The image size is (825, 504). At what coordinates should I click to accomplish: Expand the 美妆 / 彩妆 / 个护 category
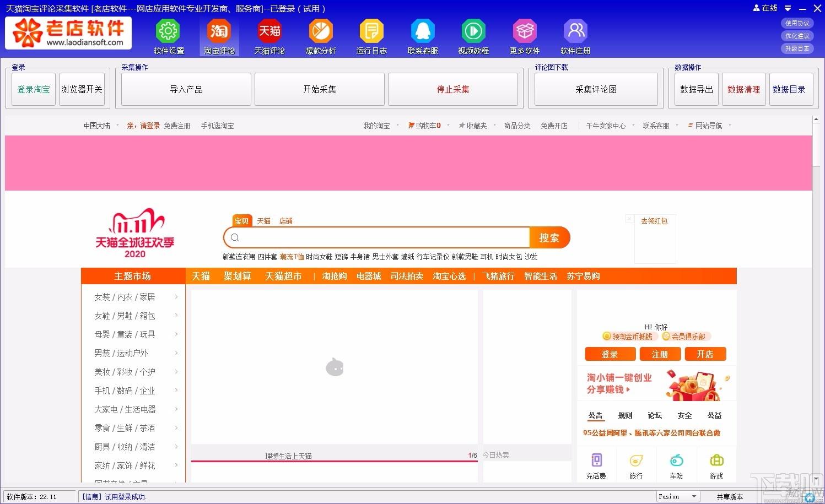click(176, 372)
